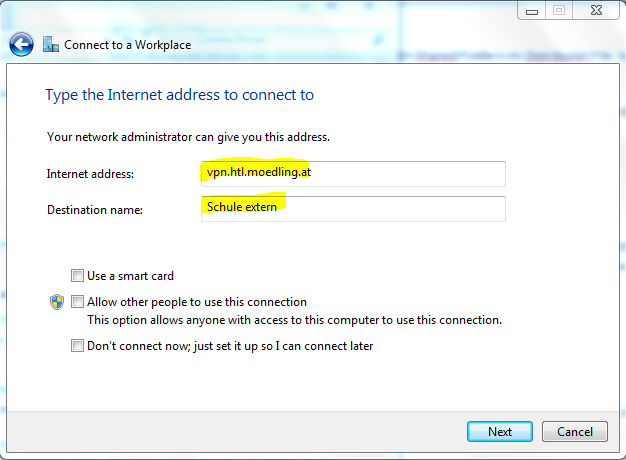This screenshot has width=626, height=460.
Task: Select the heading Type the Internet address
Action: tap(180, 95)
